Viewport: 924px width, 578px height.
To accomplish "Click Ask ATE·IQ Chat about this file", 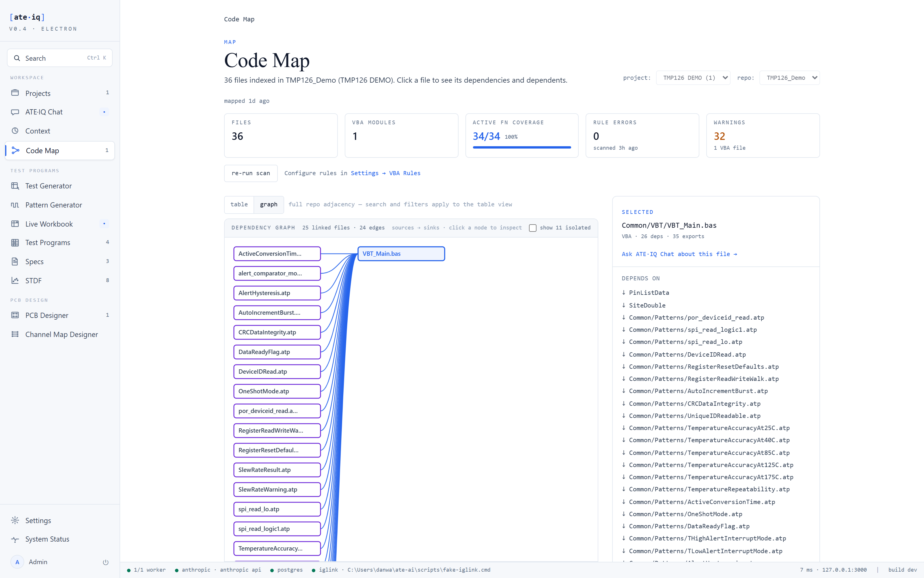I will pos(679,254).
